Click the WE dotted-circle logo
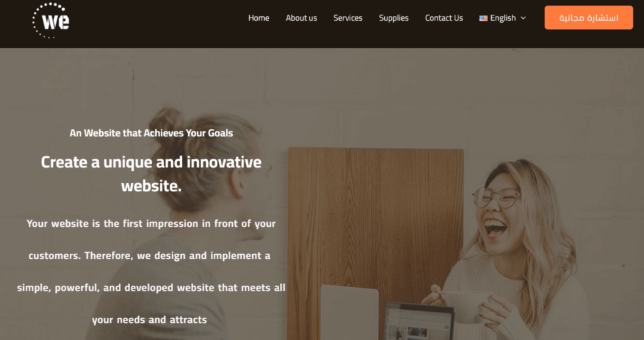Screen dimensions: 644x340 coord(51,21)
